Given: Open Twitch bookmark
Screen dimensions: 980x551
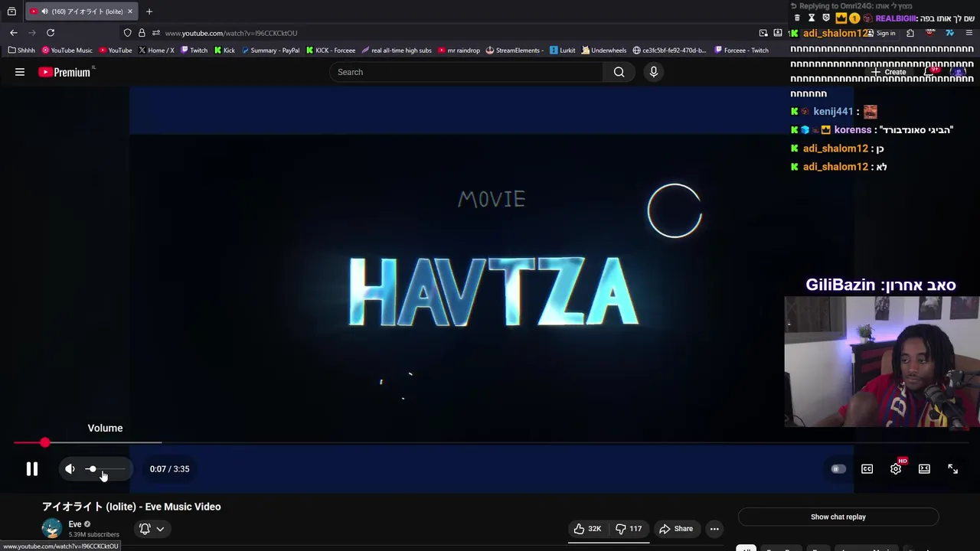Looking at the screenshot, I should [x=194, y=51].
